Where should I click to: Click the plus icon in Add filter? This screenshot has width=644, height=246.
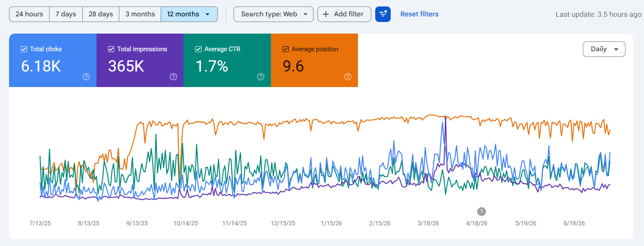326,14
